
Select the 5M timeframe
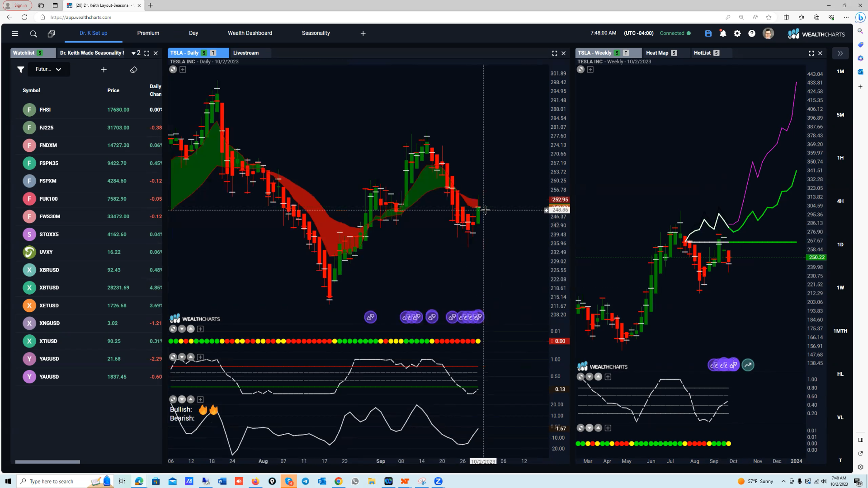coord(840,115)
